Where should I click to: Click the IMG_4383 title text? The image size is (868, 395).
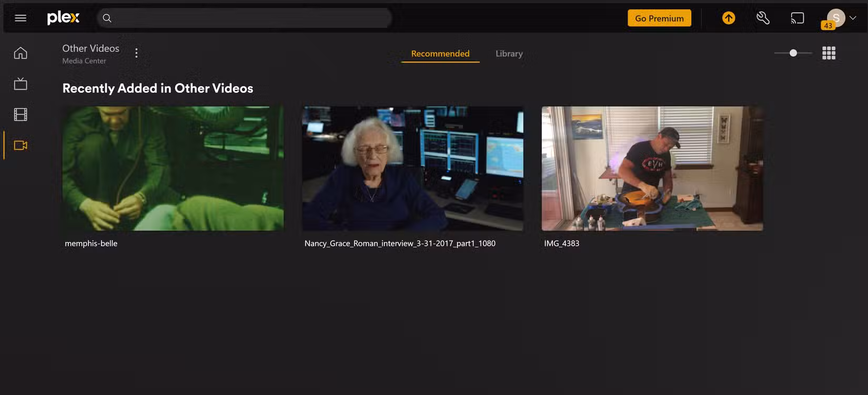point(561,243)
